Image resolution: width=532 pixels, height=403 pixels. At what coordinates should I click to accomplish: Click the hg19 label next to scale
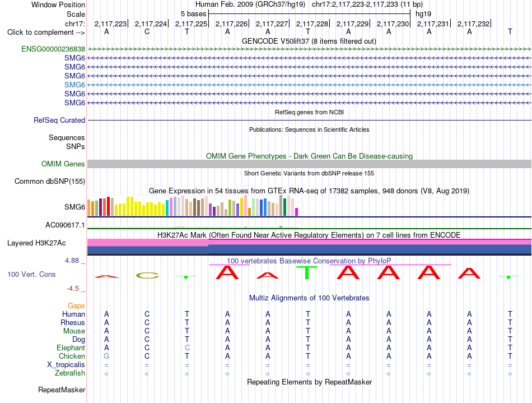423,14
